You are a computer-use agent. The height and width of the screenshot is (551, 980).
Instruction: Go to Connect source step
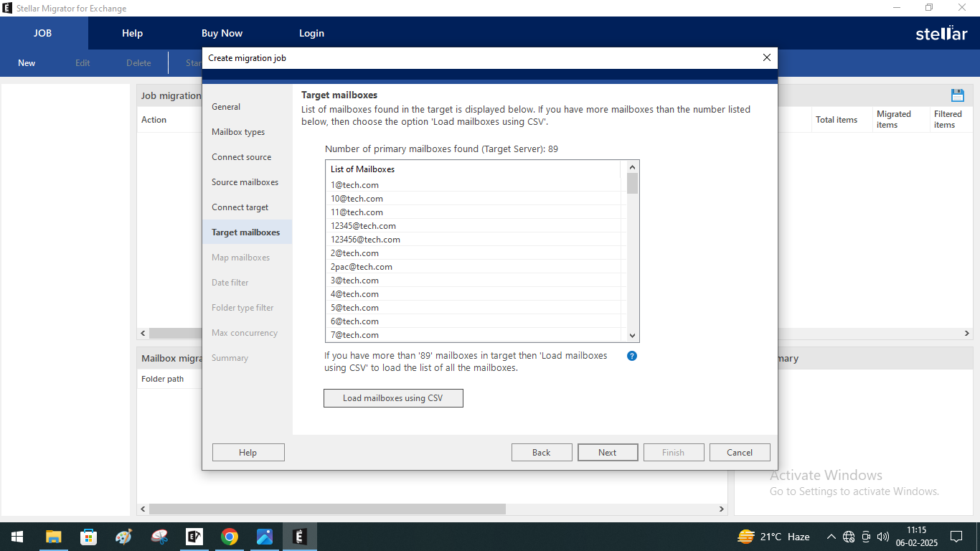click(242, 157)
